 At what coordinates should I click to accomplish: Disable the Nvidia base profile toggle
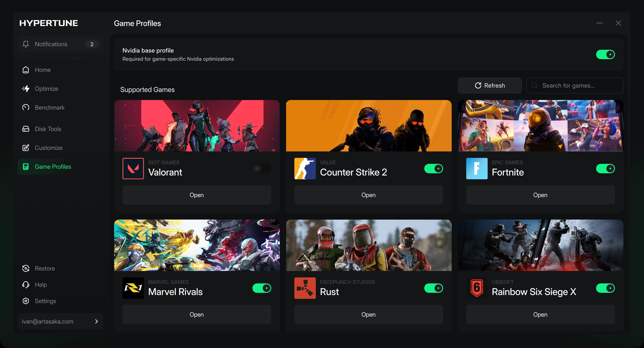tap(605, 55)
